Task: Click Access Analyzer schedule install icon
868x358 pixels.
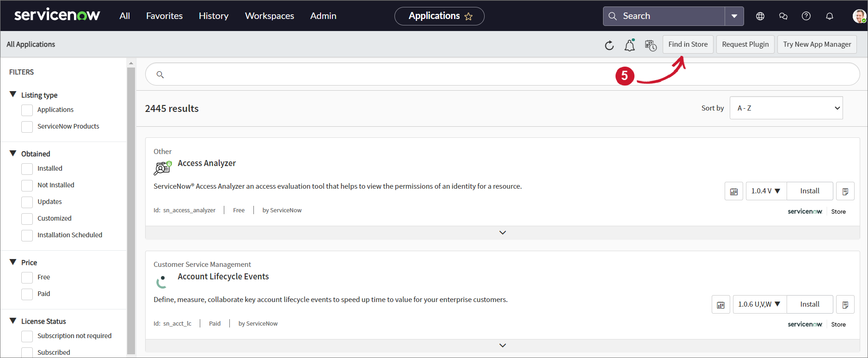Action: [733, 191]
